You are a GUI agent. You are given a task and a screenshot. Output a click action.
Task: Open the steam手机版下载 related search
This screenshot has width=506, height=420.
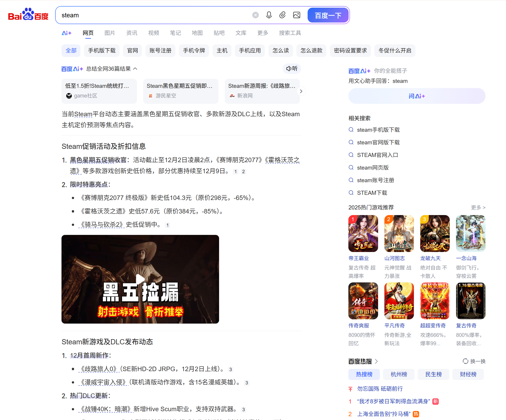(x=378, y=130)
